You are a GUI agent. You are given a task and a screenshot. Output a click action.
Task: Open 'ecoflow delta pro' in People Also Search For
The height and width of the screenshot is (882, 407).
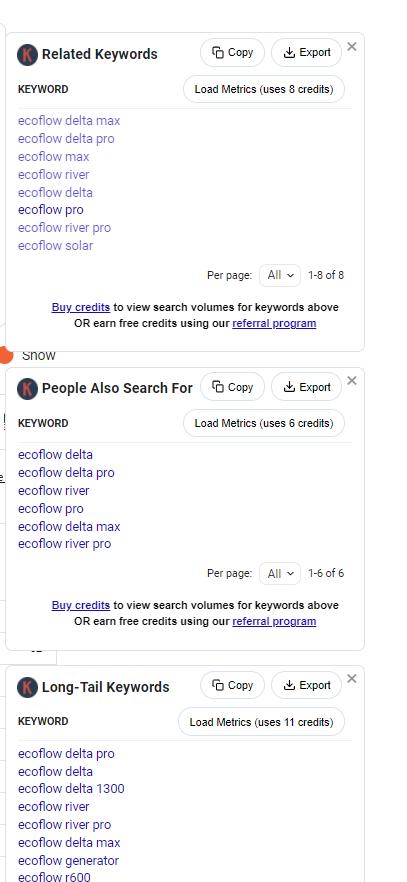[x=66, y=472]
